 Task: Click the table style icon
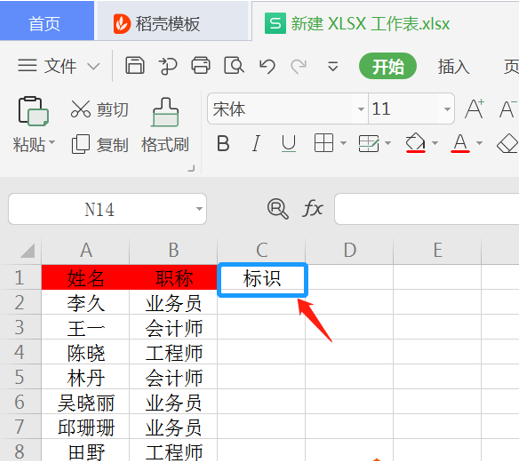pyautogui.click(x=369, y=143)
